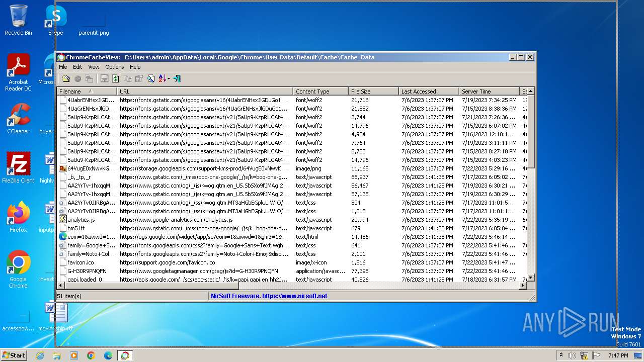Click the ChromeCacheView title bar icon

[x=61, y=57]
